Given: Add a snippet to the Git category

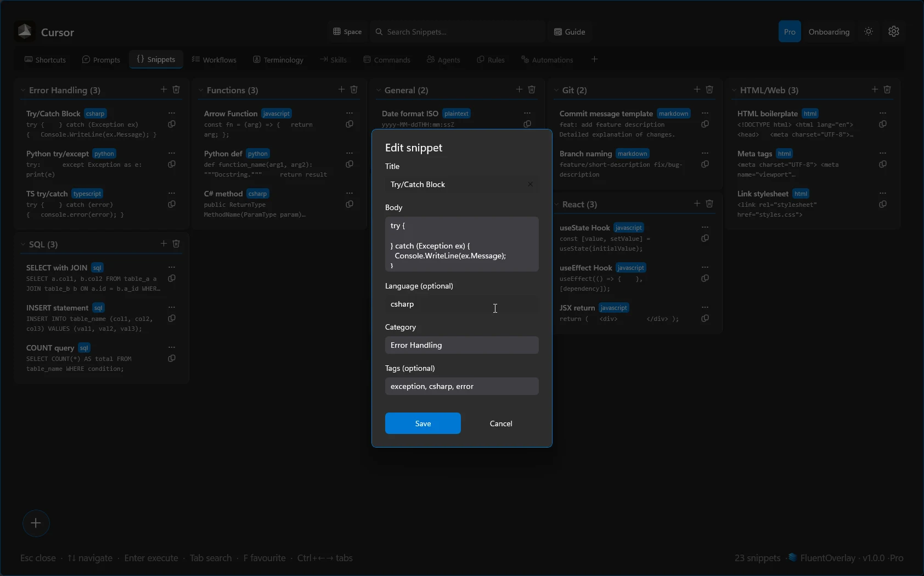Looking at the screenshot, I should click(x=697, y=89).
